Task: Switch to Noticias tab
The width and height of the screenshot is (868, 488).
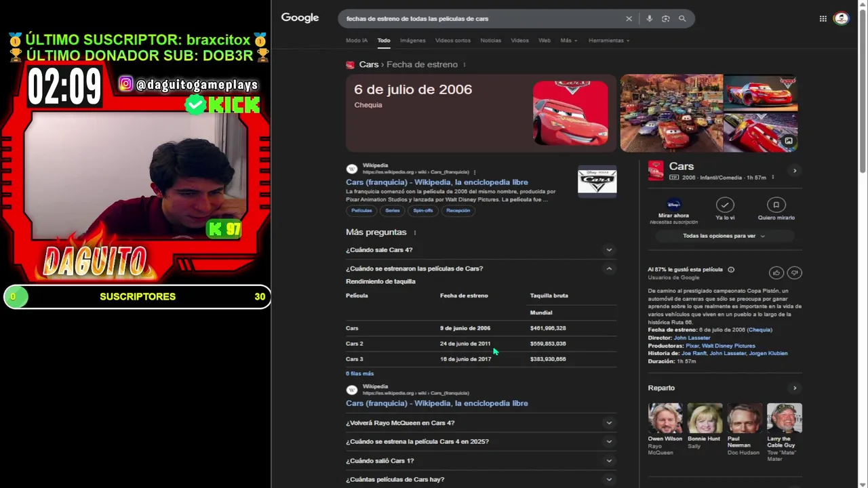Action: (x=490, y=41)
